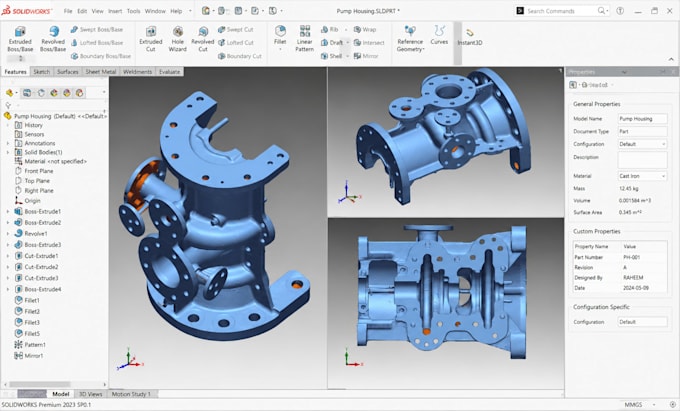680x411 pixels.
Task: Click the SolidWorks logo
Action: tap(27, 11)
